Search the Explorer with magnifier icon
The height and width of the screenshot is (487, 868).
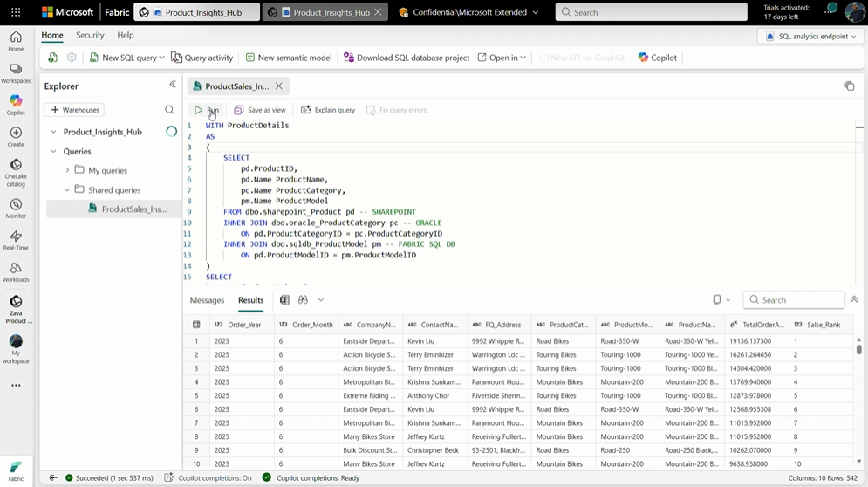[169, 110]
